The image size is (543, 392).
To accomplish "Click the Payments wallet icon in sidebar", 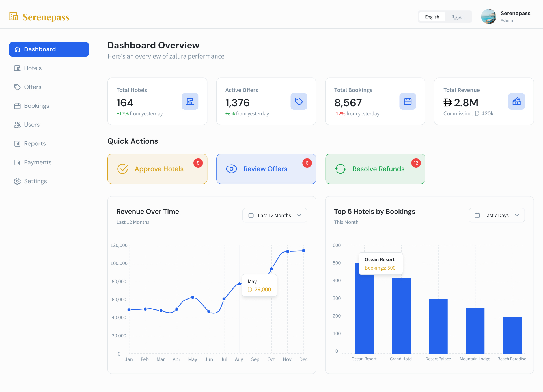I will [17, 162].
